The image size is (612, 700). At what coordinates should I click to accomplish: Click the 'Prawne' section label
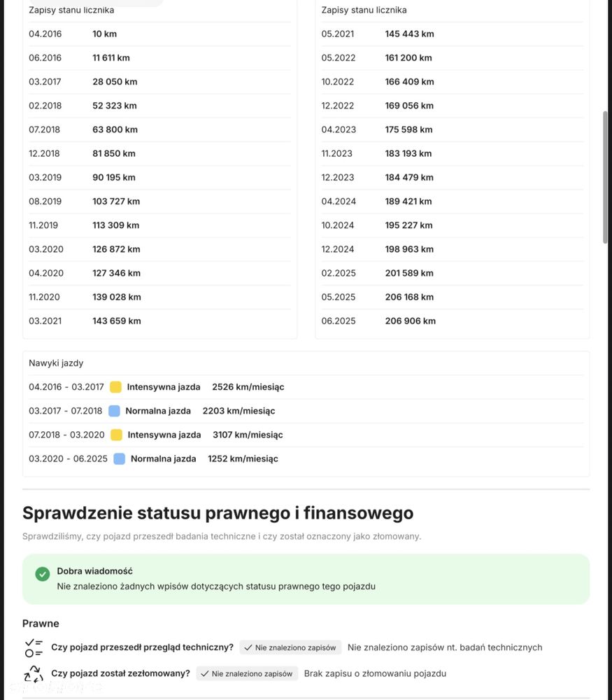(41, 623)
